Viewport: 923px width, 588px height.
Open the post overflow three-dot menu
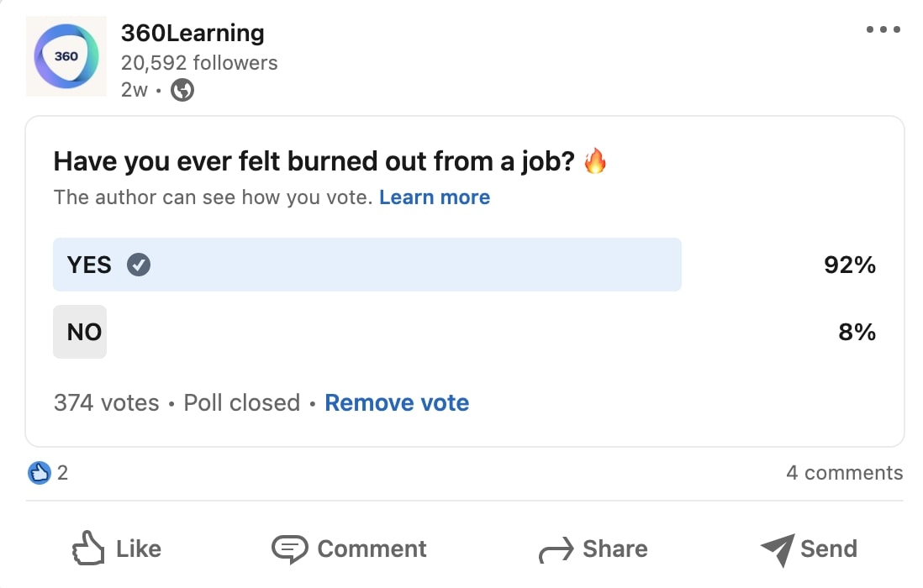883,29
